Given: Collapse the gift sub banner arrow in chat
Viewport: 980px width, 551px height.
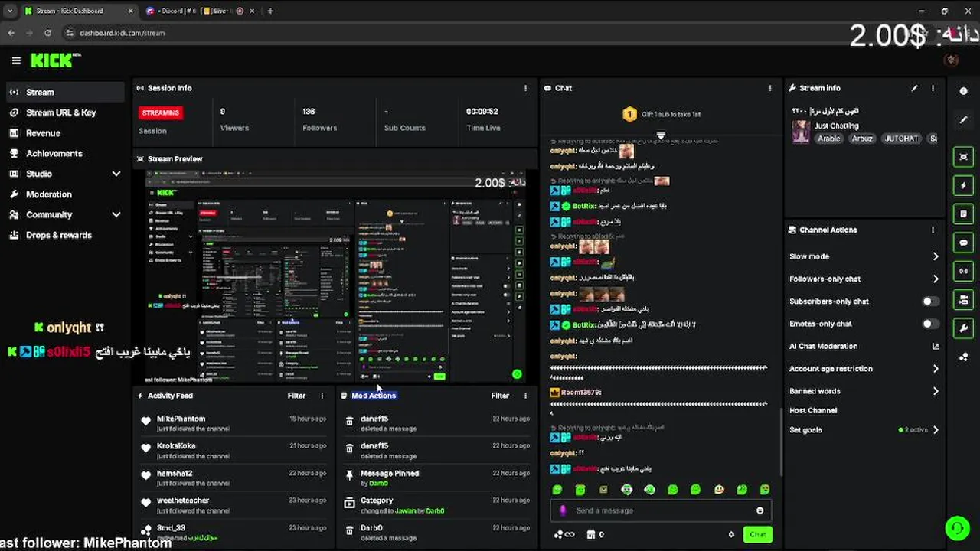Looking at the screenshot, I should click(x=661, y=135).
